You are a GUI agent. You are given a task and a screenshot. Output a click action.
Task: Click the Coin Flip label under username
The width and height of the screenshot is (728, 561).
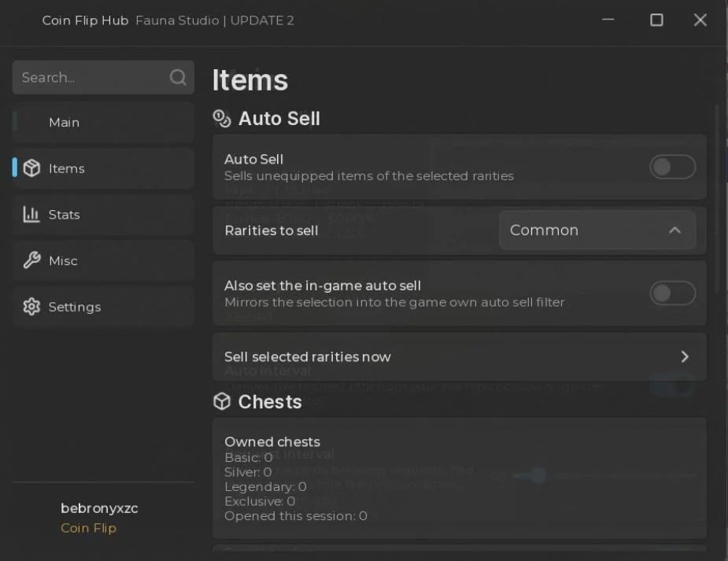tap(88, 528)
